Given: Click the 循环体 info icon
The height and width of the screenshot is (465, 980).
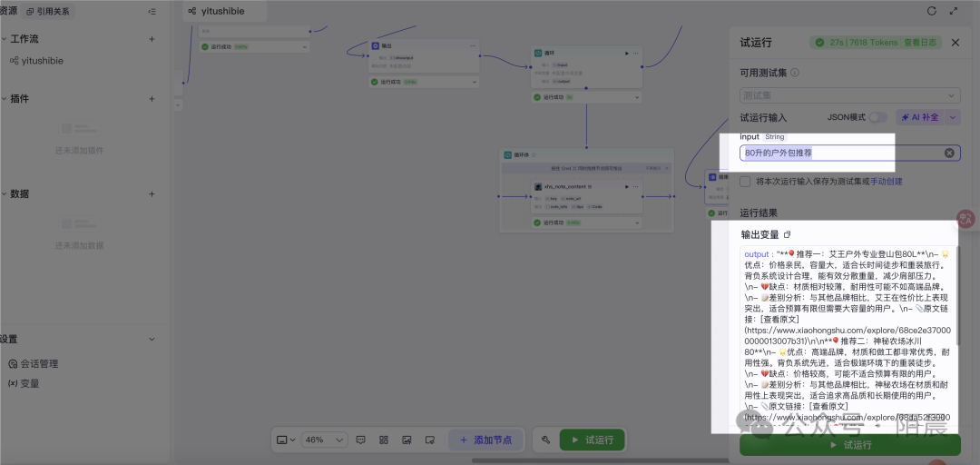Looking at the screenshot, I should click(534, 154).
